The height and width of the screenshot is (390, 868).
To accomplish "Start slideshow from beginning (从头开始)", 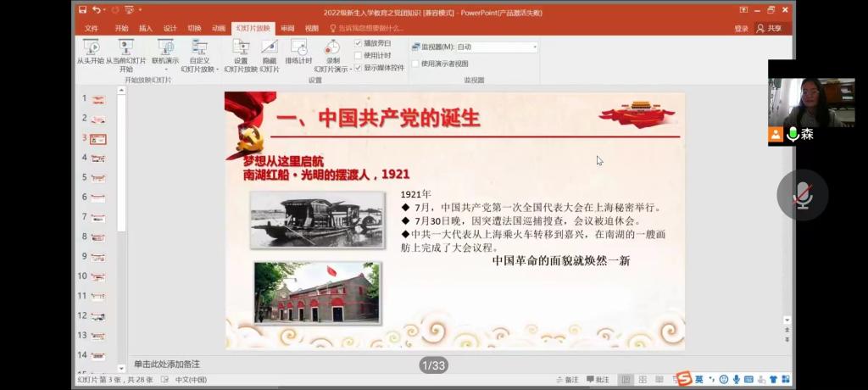I will pos(91,53).
